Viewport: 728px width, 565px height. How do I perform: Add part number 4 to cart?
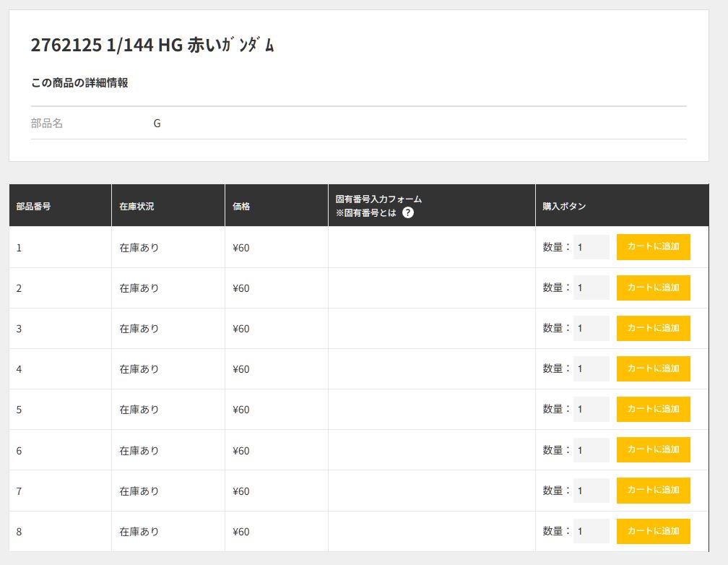[653, 368]
